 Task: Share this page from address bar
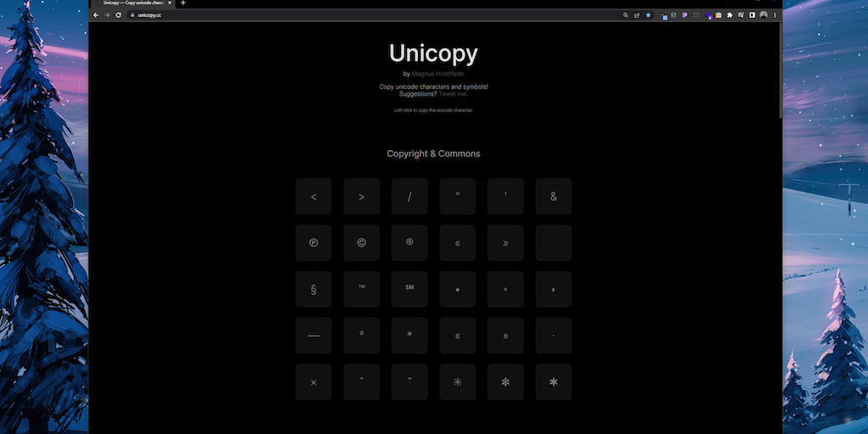coord(637,15)
